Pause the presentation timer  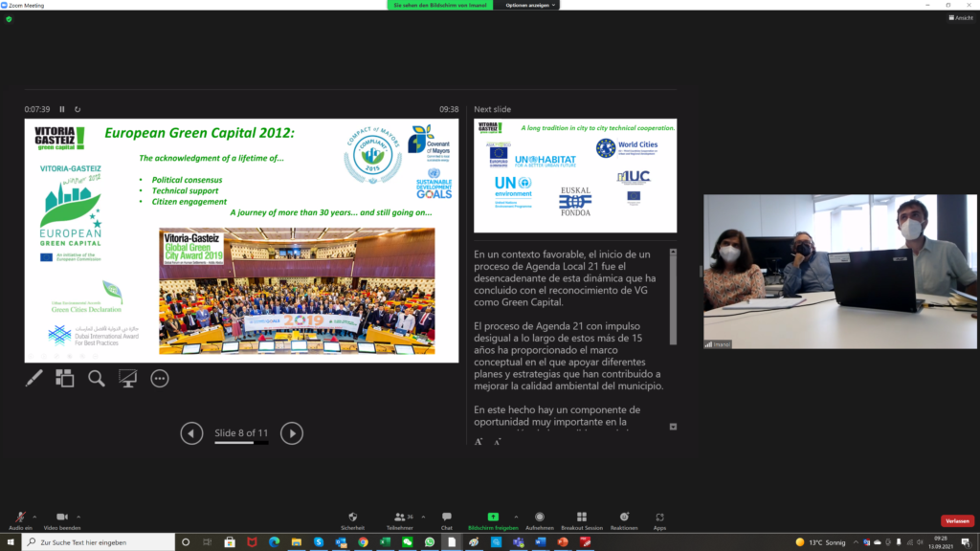[62, 109]
